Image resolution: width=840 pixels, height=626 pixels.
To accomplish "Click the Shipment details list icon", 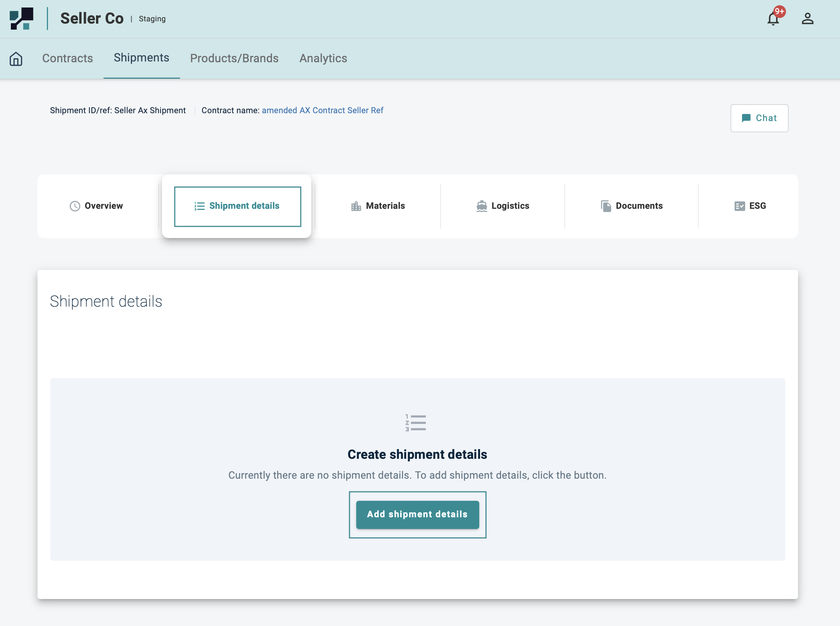I will click(199, 206).
